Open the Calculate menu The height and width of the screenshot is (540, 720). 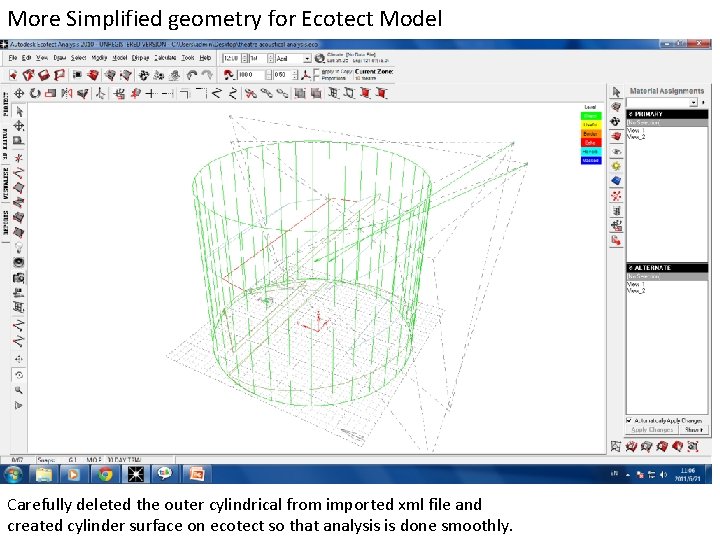[165, 58]
